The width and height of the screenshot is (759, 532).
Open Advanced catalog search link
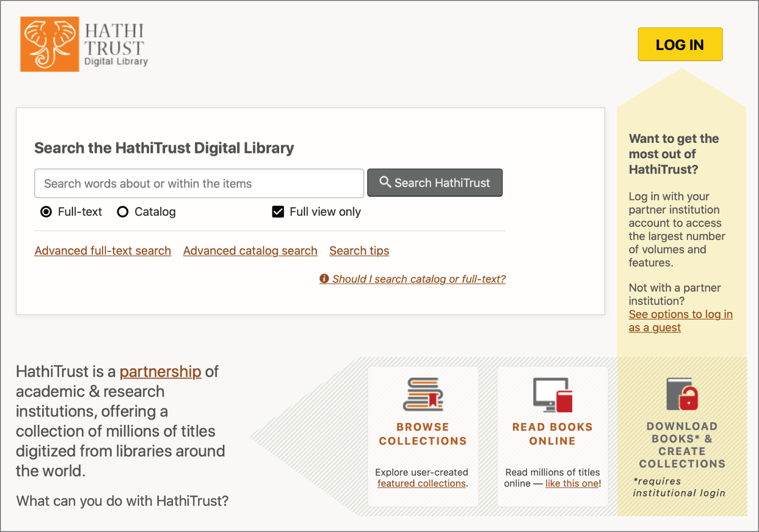[x=250, y=251]
